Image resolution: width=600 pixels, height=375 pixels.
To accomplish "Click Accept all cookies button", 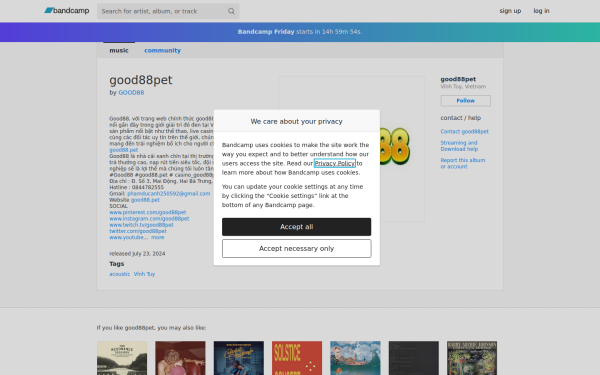I will coord(297,227).
